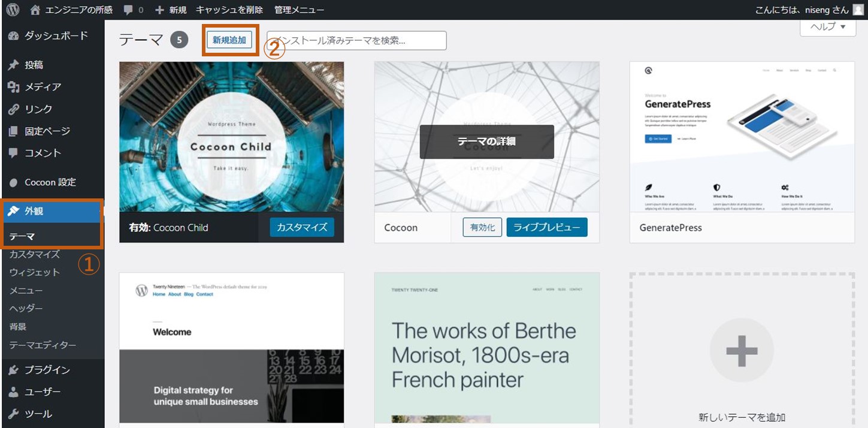The image size is (868, 428).
Task: Click the 'Cocoon' theme name label
Action: 401,228
